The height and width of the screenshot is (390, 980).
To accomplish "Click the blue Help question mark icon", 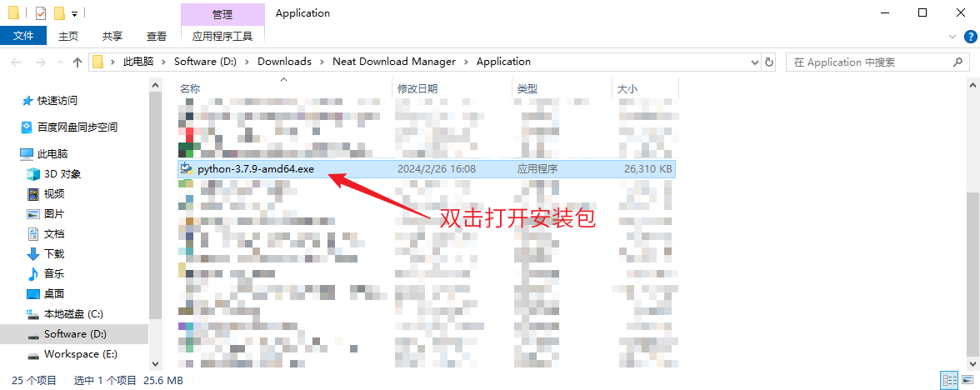I will point(970,36).
